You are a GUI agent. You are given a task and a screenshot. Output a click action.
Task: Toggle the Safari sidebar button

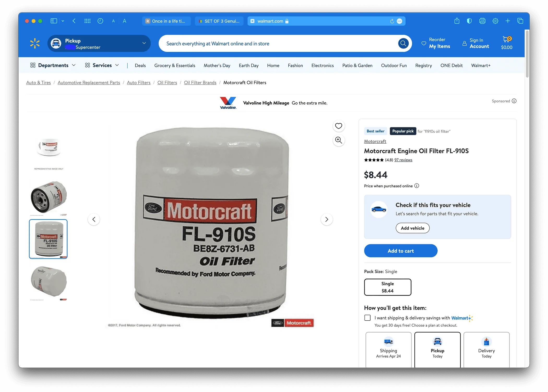tap(54, 21)
